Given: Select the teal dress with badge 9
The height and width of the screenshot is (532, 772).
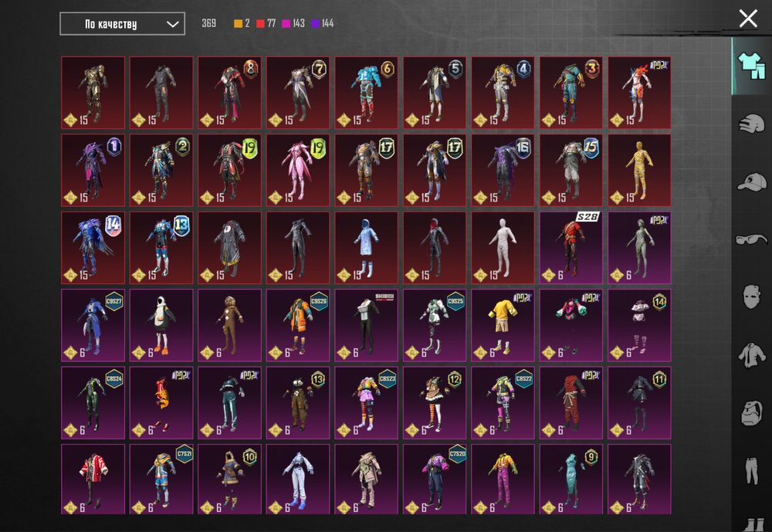Looking at the screenshot, I should click(571, 479).
